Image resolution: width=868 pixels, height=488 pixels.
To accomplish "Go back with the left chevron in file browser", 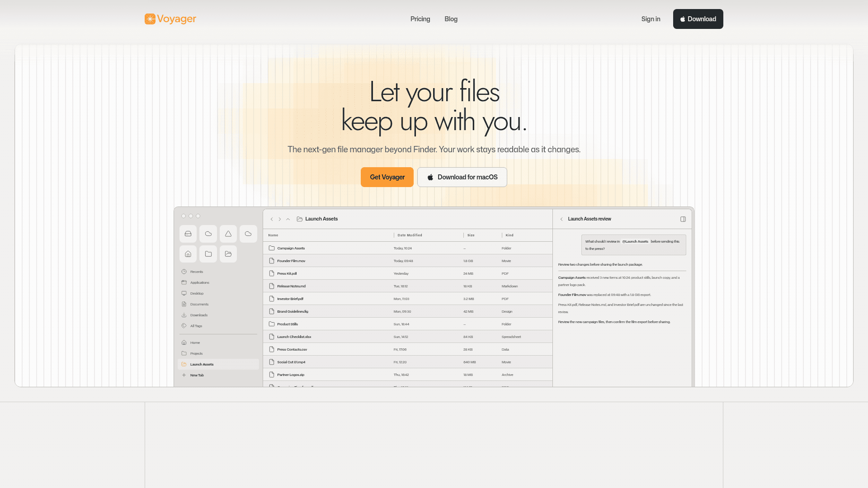I will tap(272, 219).
